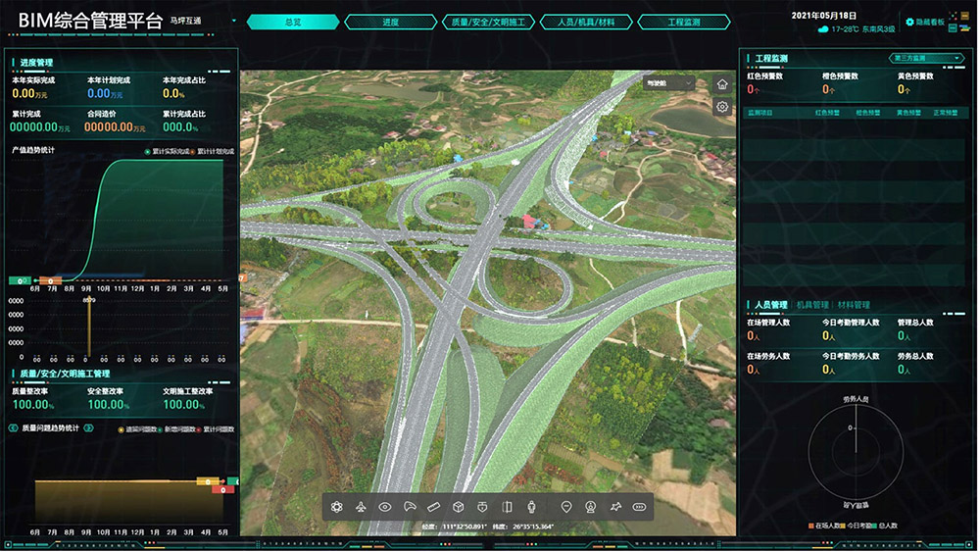Viewport: 980px width, 552px height.
Task: Switch to the 进度 tab
Action: coord(390,22)
